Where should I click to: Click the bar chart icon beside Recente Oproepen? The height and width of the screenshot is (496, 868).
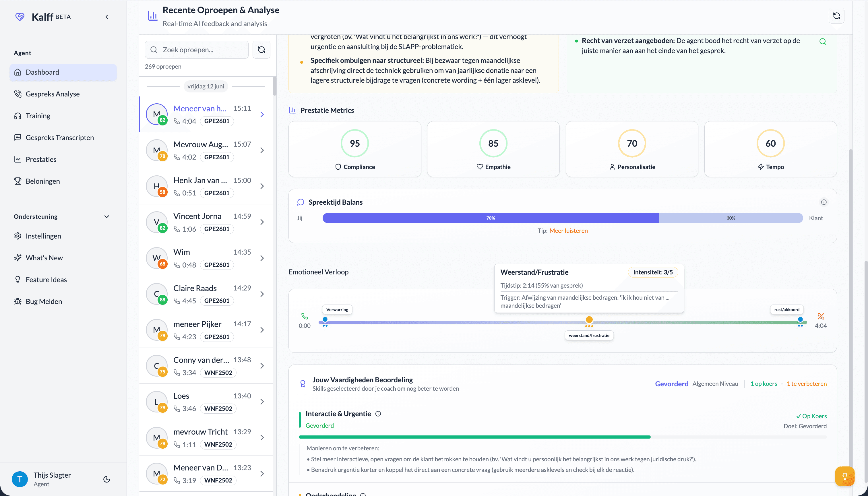tap(152, 16)
